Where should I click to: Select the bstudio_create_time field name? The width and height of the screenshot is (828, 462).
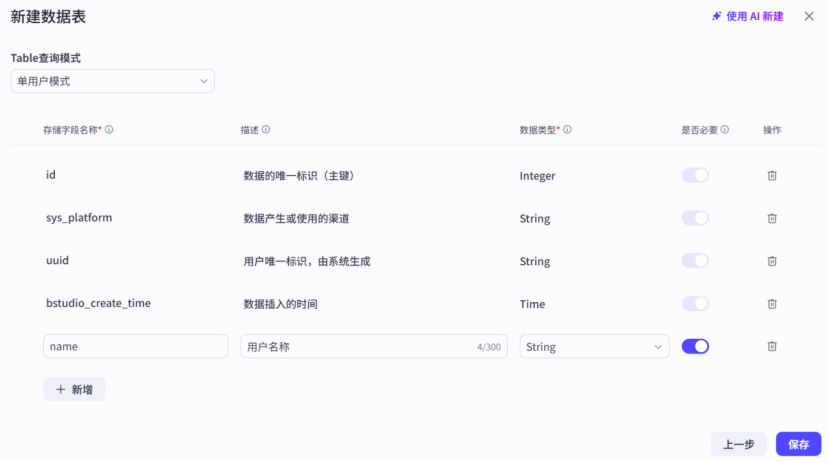tap(98, 303)
